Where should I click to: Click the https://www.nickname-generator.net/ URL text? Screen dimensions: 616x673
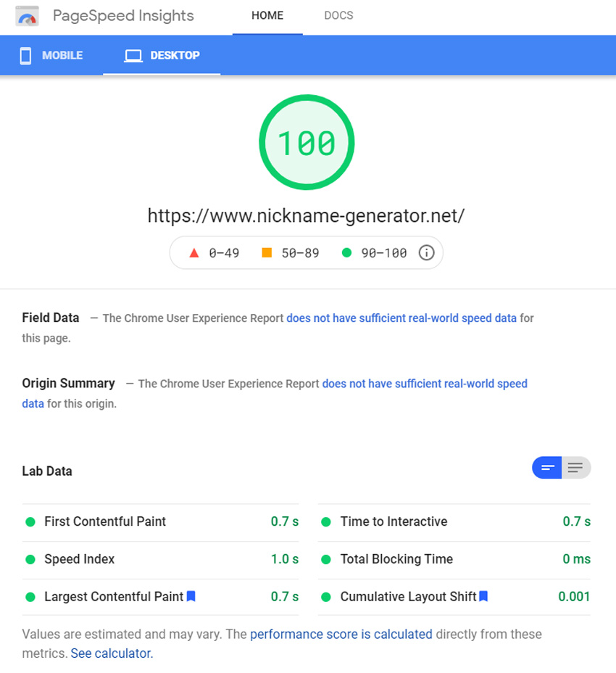tap(307, 215)
